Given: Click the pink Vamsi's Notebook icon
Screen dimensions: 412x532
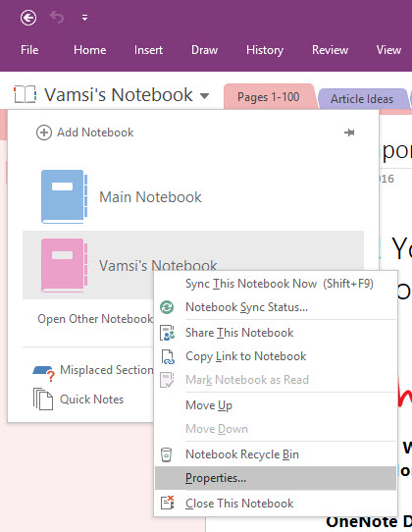Looking at the screenshot, I should coord(64,265).
